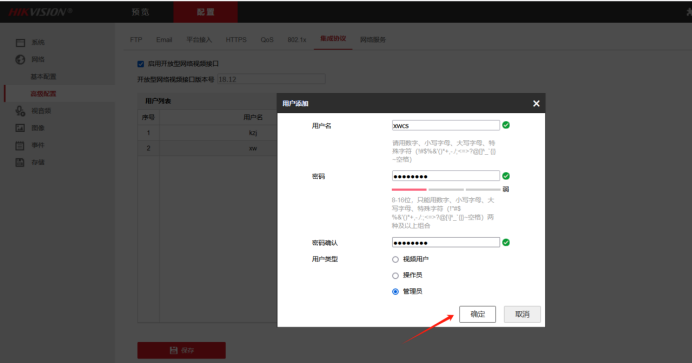The image size is (692, 363).
Task: Click the 视音频 microphone icon in sidebar
Action: tap(20, 111)
